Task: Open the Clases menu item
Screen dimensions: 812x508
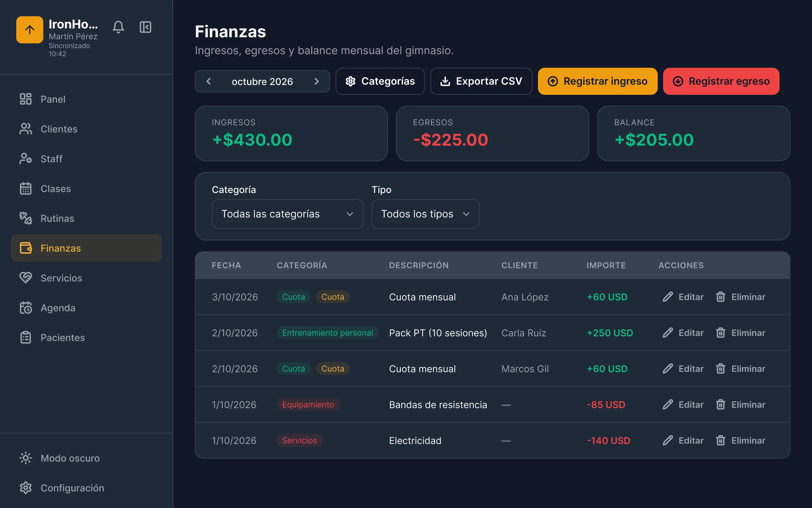Action: (x=86, y=189)
